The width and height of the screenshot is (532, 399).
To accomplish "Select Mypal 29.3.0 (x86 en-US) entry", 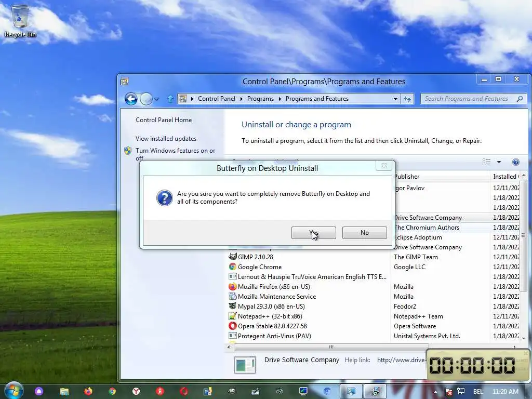I will (x=373, y=306).
